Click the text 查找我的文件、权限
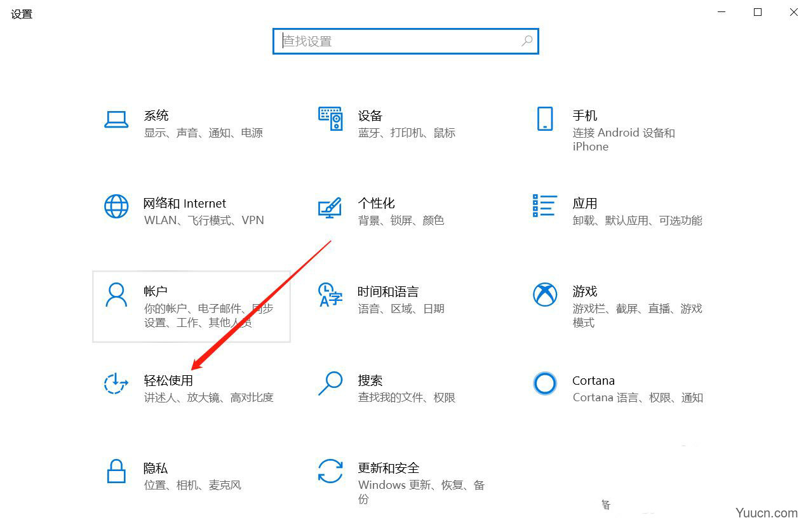Screen dimensions: 806x532 point(406,397)
